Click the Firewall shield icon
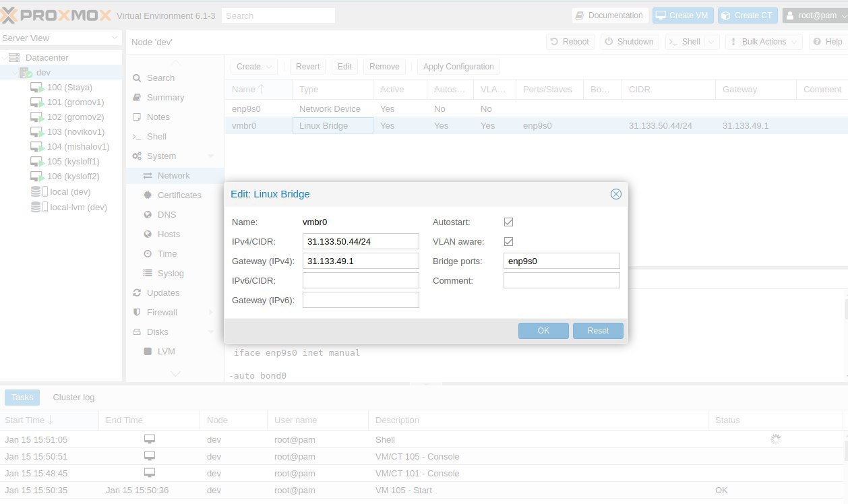Image resolution: width=848 pixels, height=504 pixels. [x=137, y=313]
